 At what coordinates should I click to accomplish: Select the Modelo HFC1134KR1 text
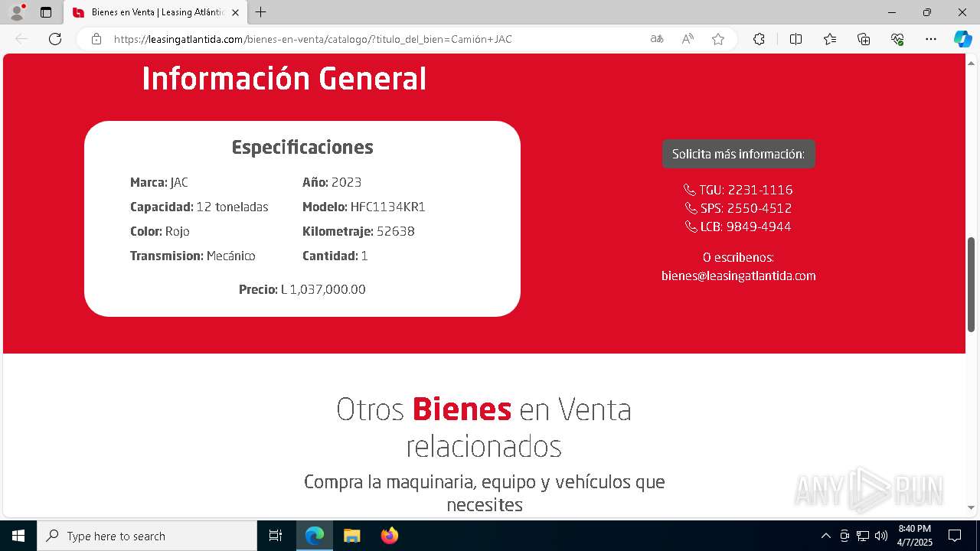point(364,207)
